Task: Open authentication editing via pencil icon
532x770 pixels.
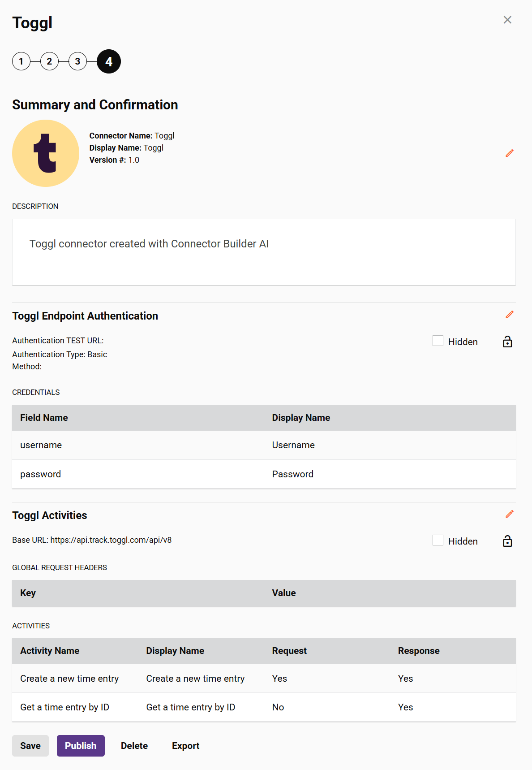Action: point(509,315)
